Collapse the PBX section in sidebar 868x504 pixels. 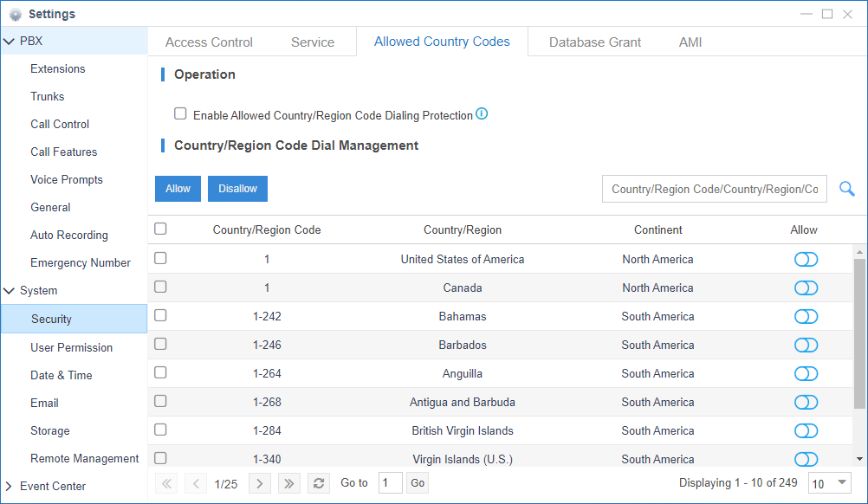click(x=10, y=41)
